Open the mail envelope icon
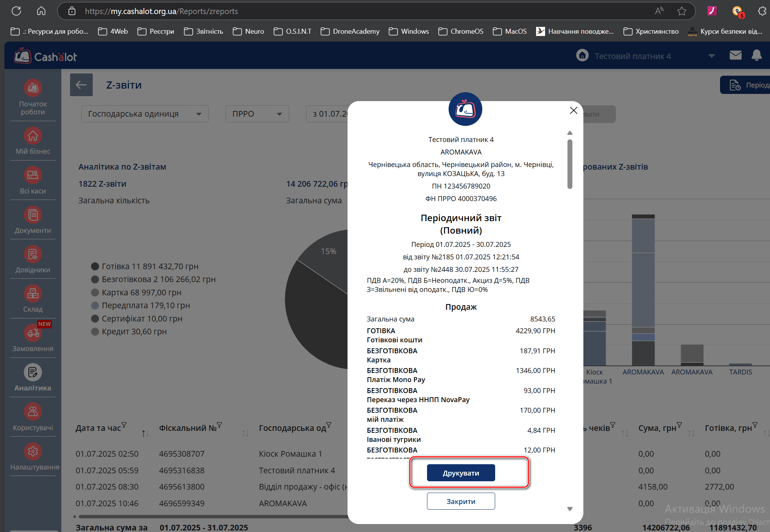This screenshot has width=770, height=532. click(735, 56)
